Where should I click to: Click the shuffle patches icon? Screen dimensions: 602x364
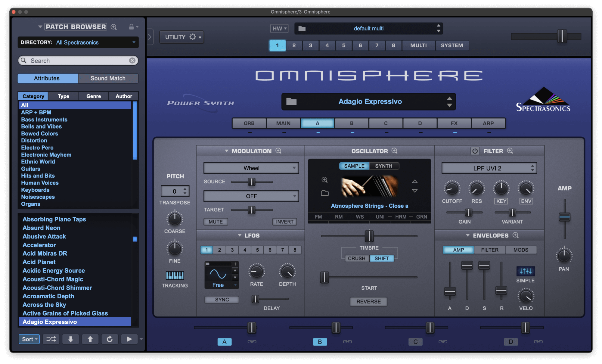(51, 339)
